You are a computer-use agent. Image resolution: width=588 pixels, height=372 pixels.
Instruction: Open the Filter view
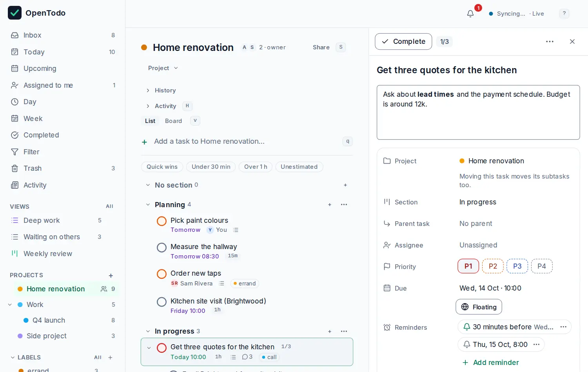[63, 152]
